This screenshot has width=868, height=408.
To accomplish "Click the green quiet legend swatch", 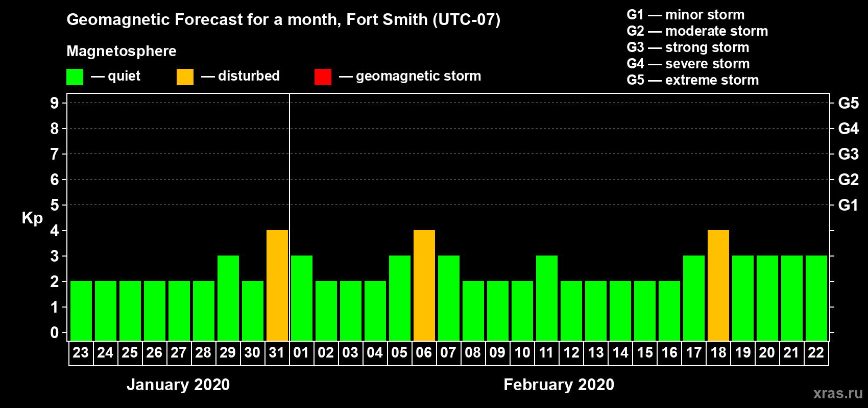I will (75, 77).
